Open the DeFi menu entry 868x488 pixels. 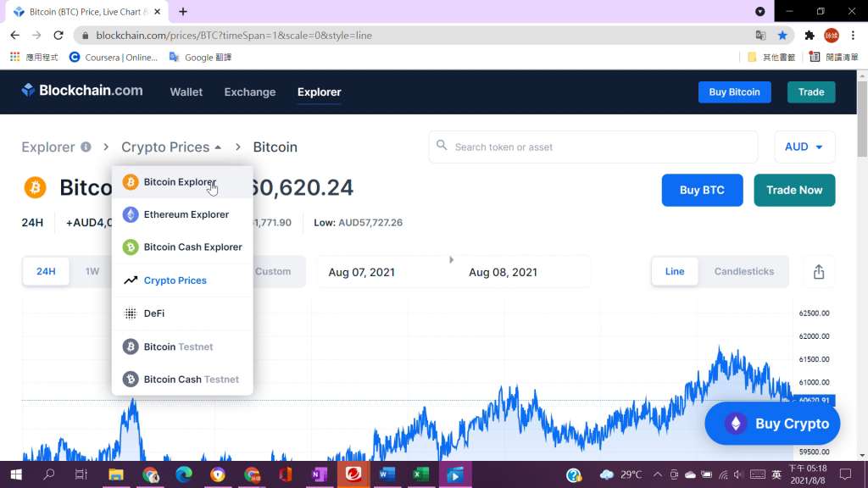pyautogui.click(x=182, y=313)
